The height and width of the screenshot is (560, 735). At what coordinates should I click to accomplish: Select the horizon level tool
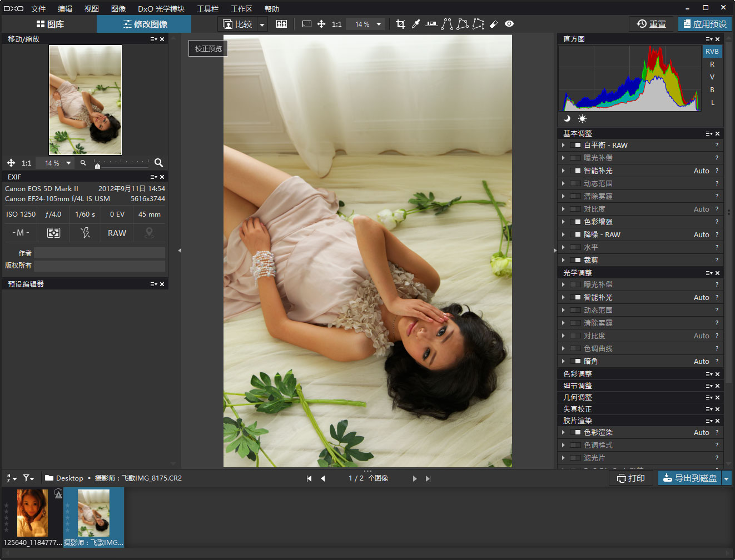click(431, 24)
